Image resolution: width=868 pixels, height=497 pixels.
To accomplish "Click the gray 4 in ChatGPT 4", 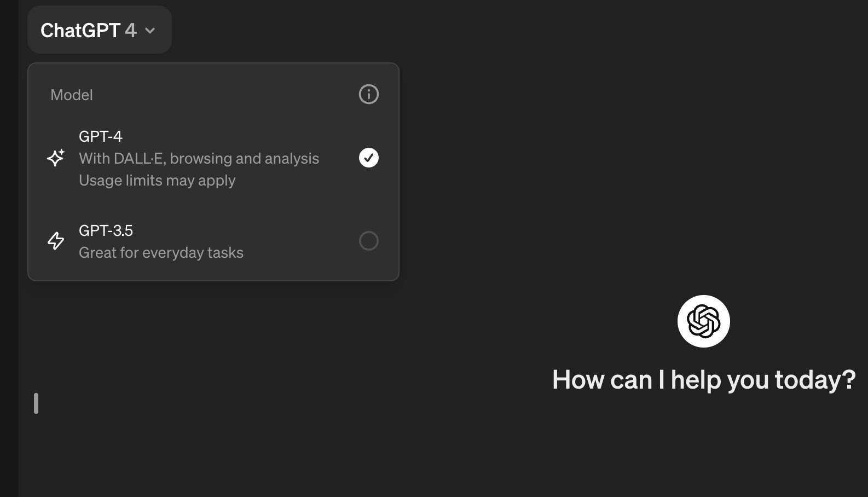I will pos(130,31).
